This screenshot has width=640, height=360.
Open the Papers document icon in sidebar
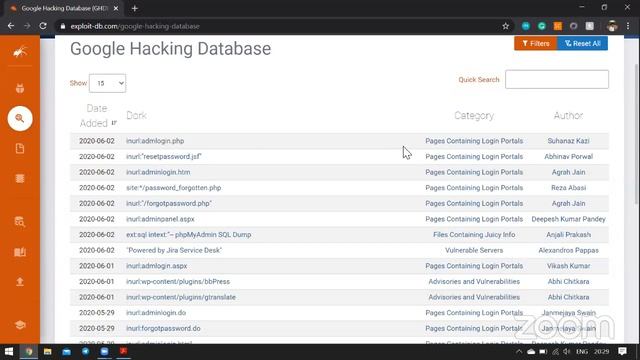[x=20, y=148]
